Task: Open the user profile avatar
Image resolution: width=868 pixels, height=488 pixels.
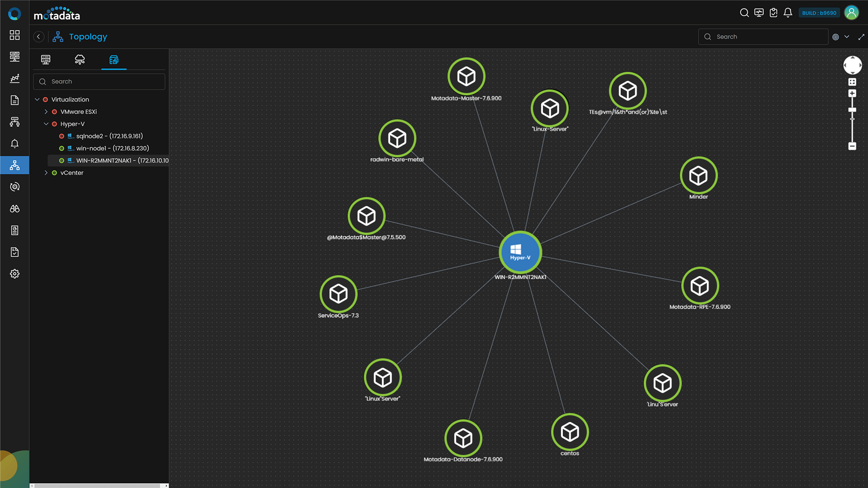Action: pyautogui.click(x=851, y=13)
